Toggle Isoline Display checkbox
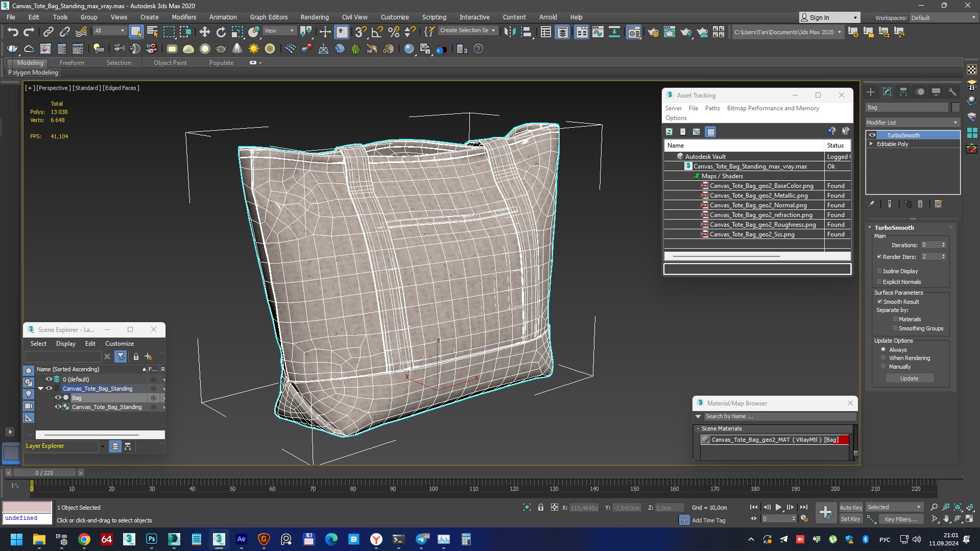The image size is (980, 551). click(x=879, y=271)
